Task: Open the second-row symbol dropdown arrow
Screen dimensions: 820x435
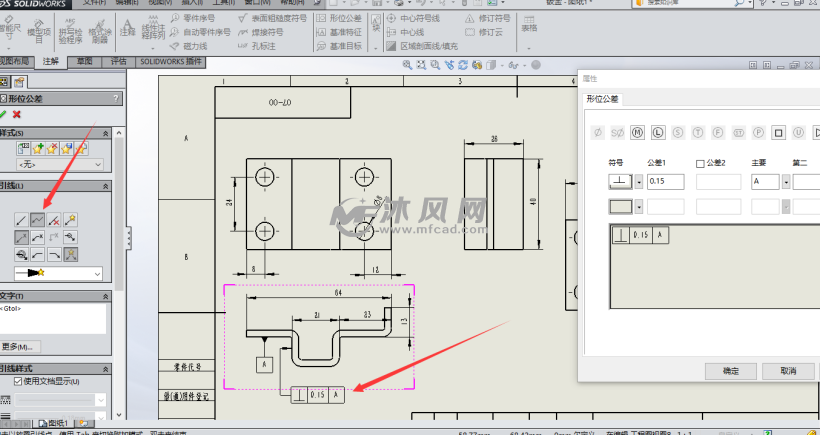Action: coord(639,207)
